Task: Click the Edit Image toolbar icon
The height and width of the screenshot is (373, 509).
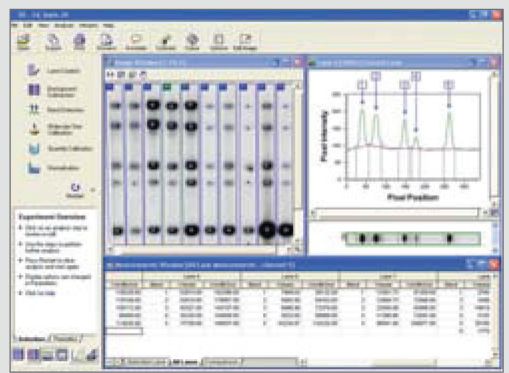Action: pyautogui.click(x=245, y=41)
